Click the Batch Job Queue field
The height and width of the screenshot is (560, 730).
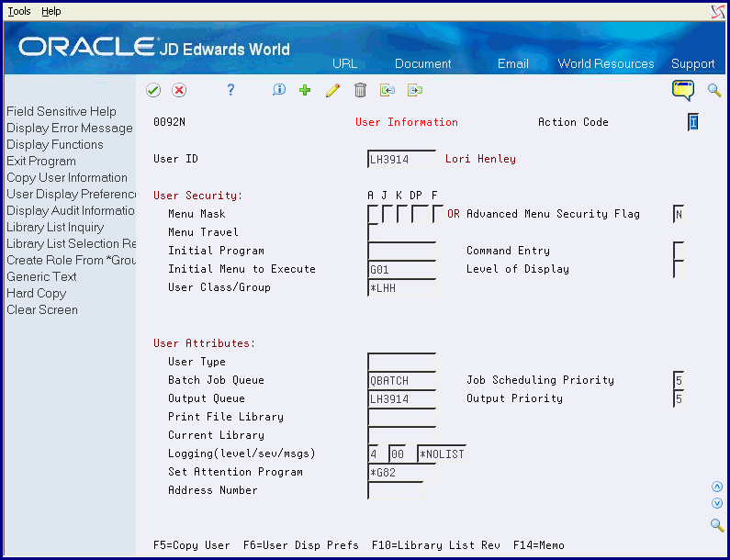tap(401, 380)
